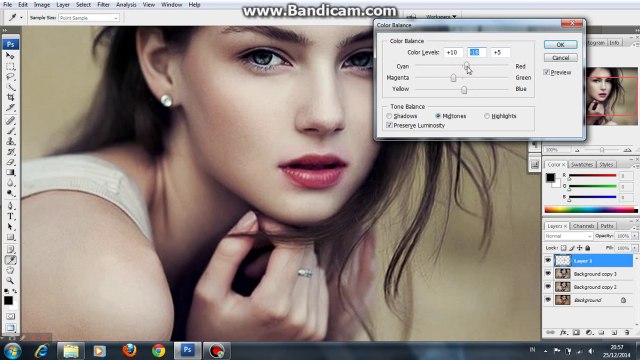
Task: Click lock transparent pixels icon
Action: point(563,248)
